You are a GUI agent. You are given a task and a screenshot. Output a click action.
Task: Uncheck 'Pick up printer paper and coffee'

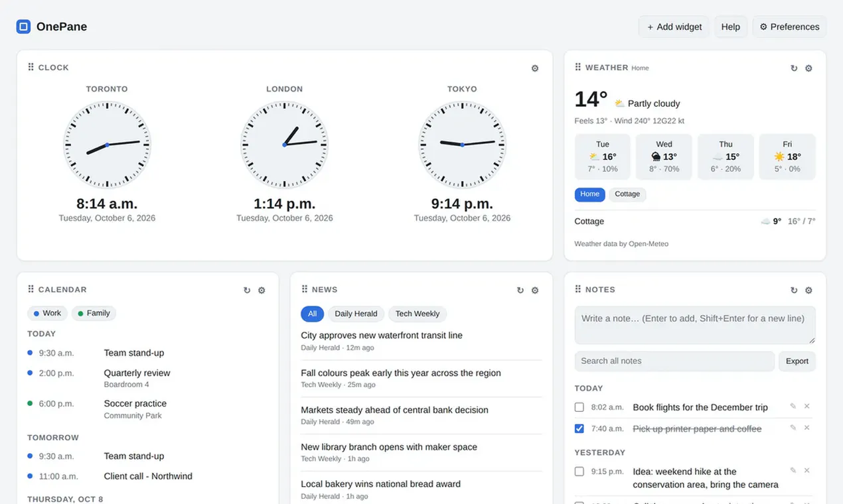pyautogui.click(x=579, y=428)
